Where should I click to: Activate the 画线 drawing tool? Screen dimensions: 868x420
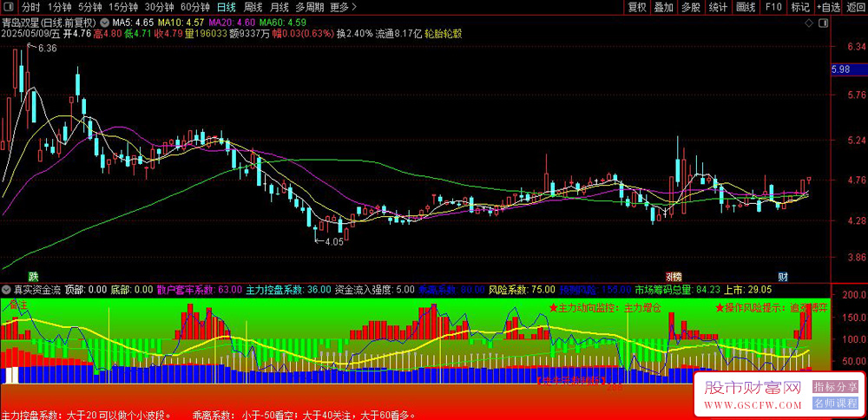point(746,7)
